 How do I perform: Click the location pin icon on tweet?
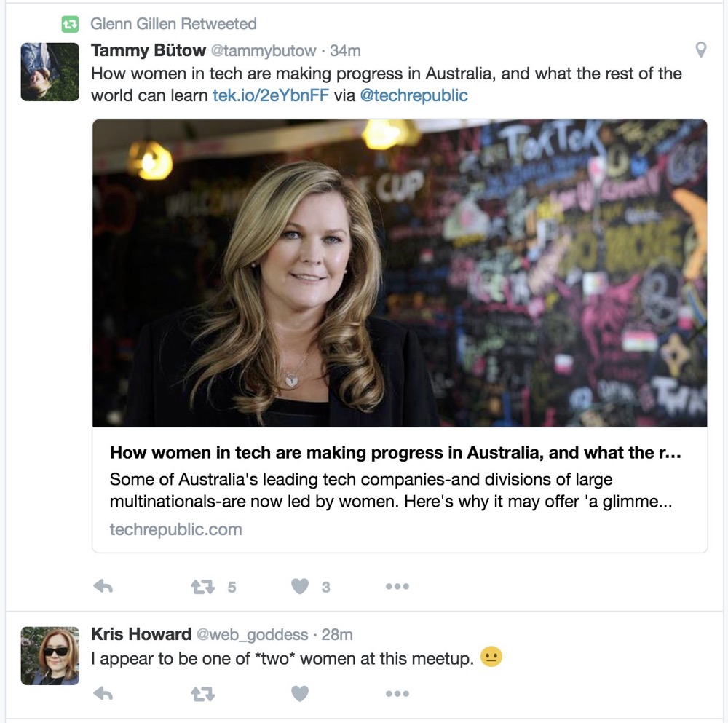700,50
